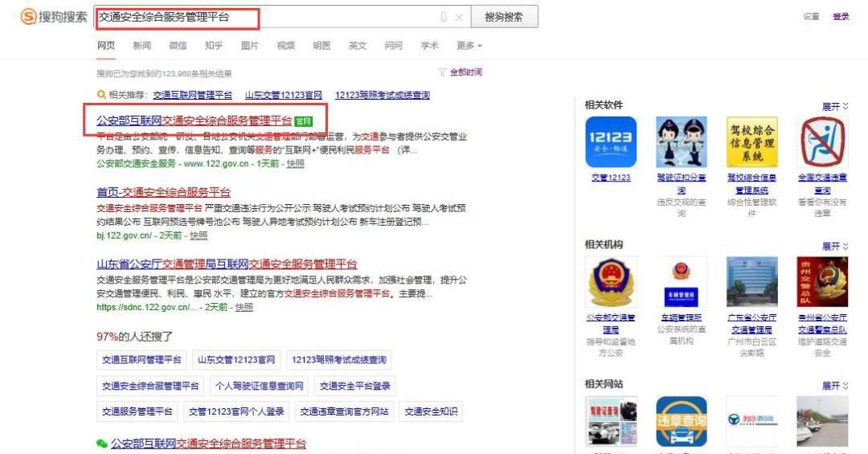Screen dimensions: 868x454
Task: Select related search 个人驾驶证信息查询网
Action: [x=259, y=386]
